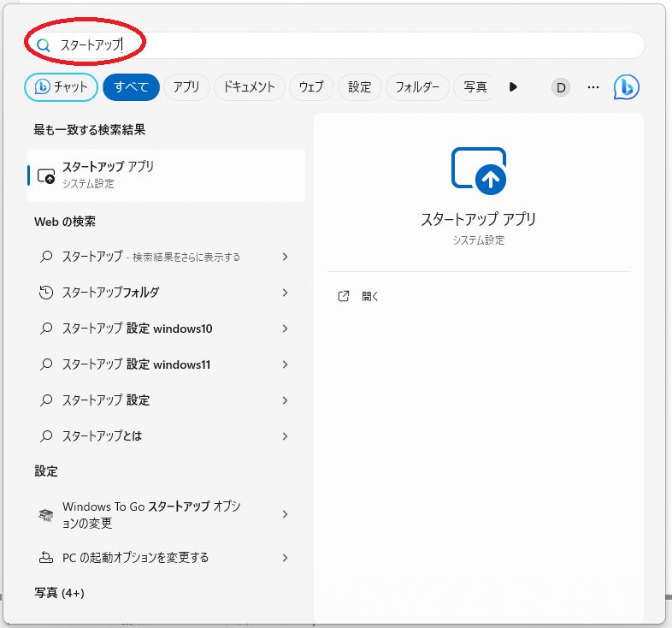The height and width of the screenshot is (628, 672).
Task: Open the D user account avatar
Action: pos(561,87)
